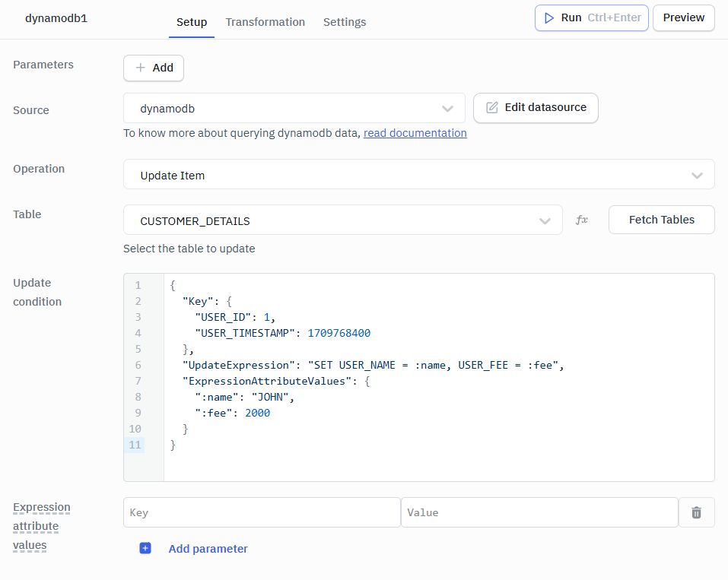Click the Value input field
The image size is (728, 580).
(x=539, y=512)
